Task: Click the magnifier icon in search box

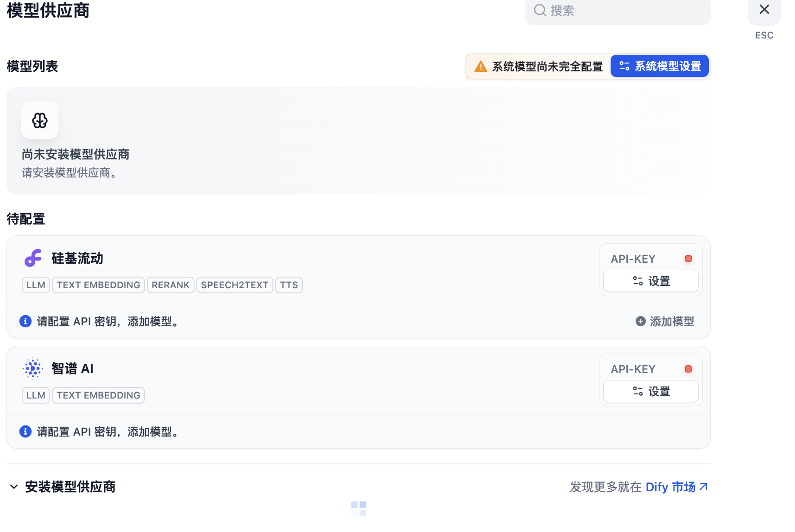Action: 540,10
